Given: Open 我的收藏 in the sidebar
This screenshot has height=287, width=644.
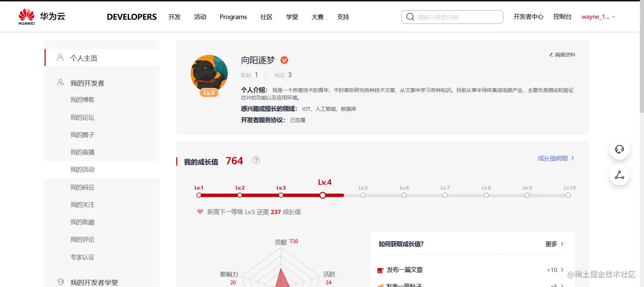Looking at the screenshot, I should pos(83,222).
